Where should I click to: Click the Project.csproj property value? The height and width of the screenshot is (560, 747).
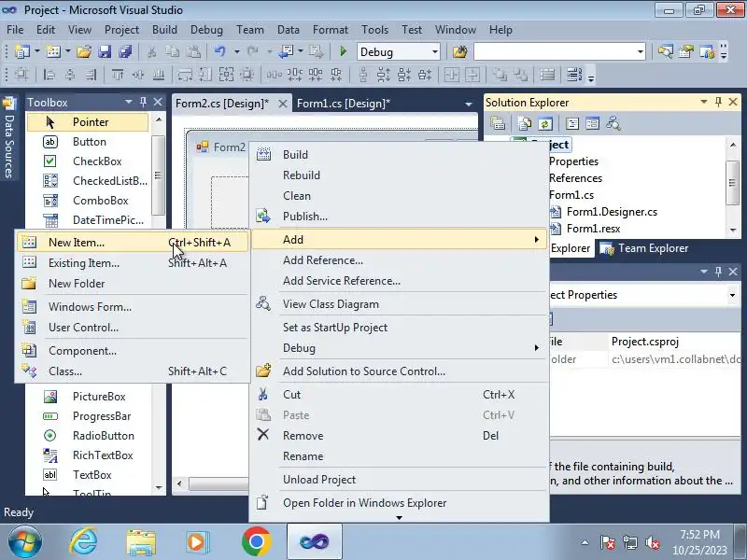click(x=674, y=342)
